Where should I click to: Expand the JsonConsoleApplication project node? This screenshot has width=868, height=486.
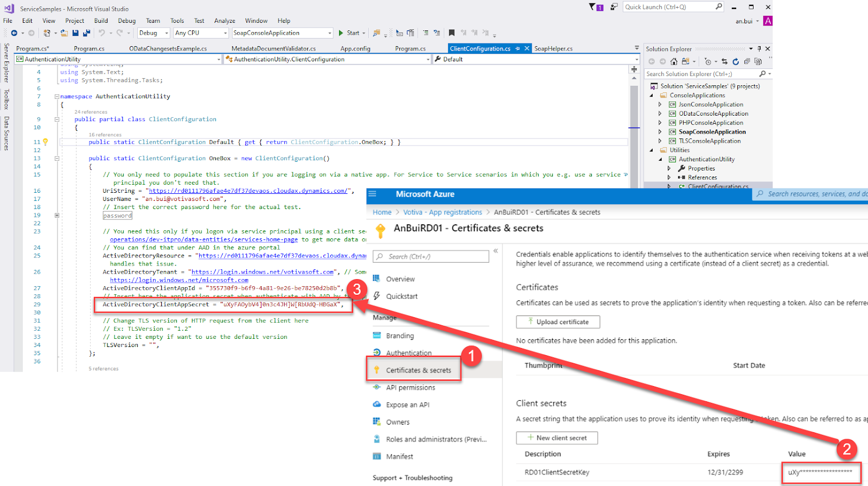(x=660, y=104)
